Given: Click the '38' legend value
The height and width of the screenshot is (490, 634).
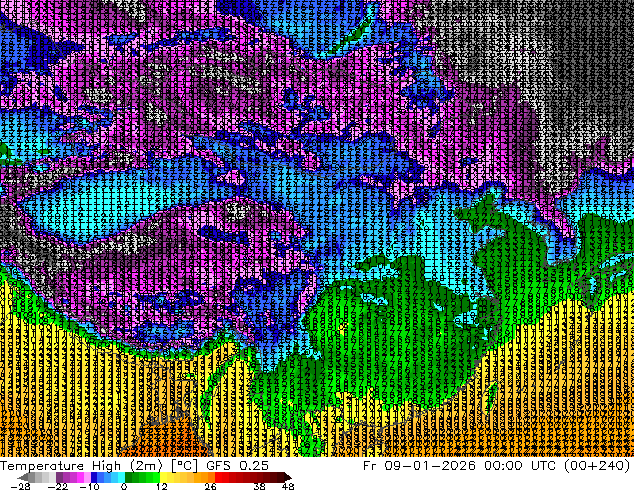Looking at the screenshot, I should point(260,486).
